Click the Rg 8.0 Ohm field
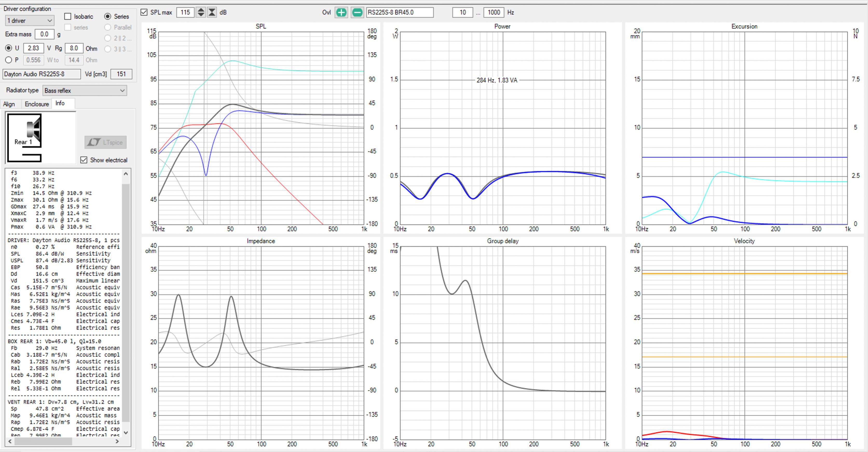 (x=74, y=48)
